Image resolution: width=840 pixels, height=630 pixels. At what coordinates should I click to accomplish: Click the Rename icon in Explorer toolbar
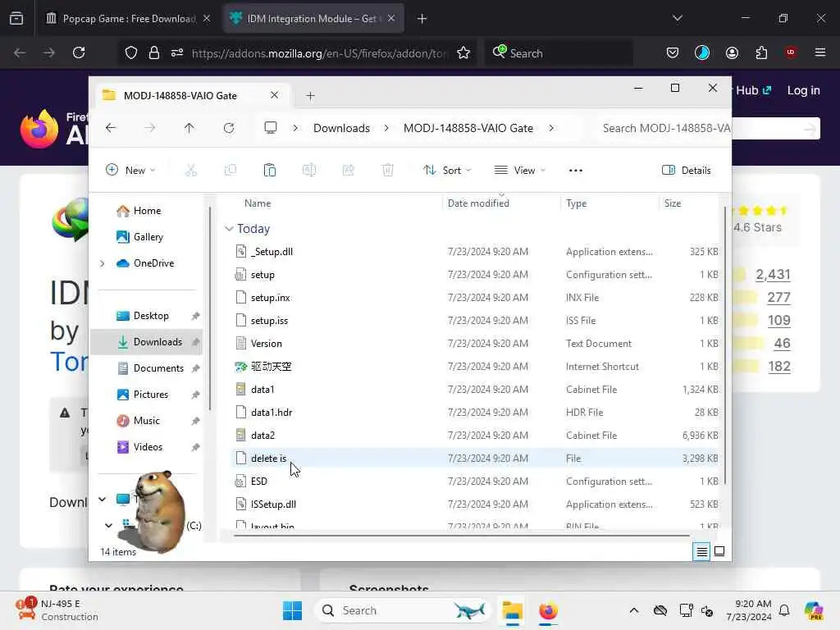(309, 171)
